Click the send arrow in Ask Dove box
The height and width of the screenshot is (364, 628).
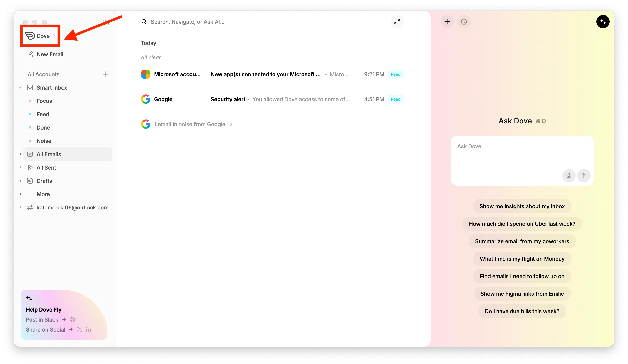point(584,176)
